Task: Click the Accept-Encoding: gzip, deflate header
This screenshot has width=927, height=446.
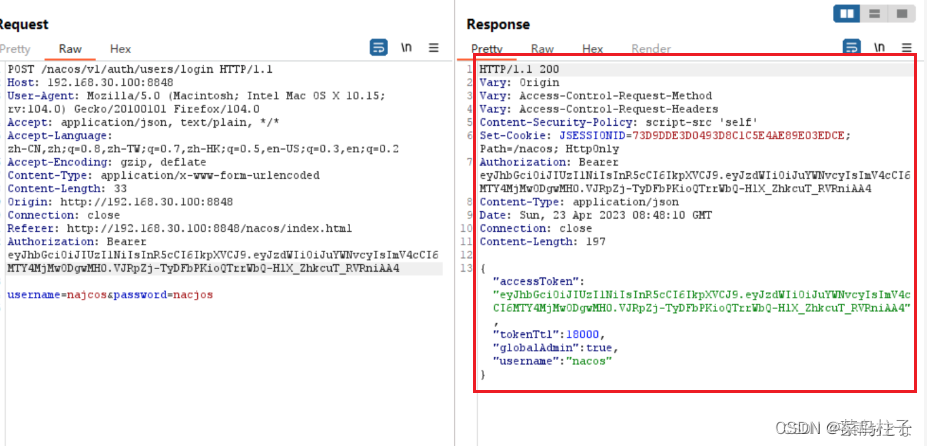Action: click(x=107, y=162)
